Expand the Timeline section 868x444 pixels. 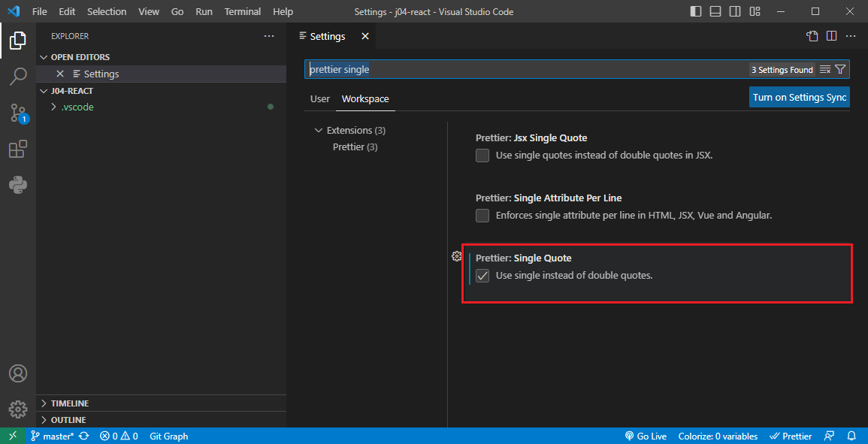tap(69, 403)
